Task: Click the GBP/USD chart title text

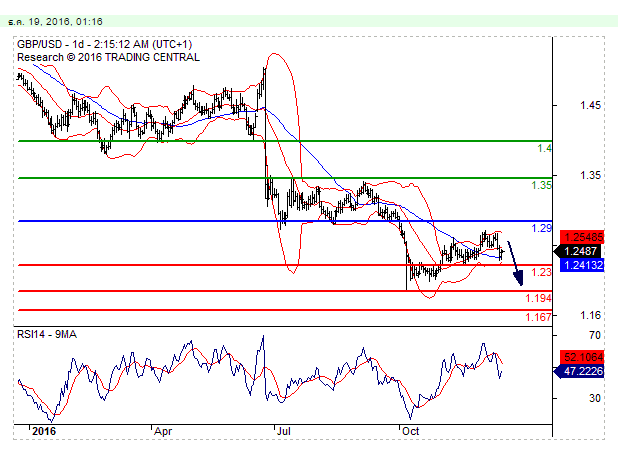Action: pos(104,44)
